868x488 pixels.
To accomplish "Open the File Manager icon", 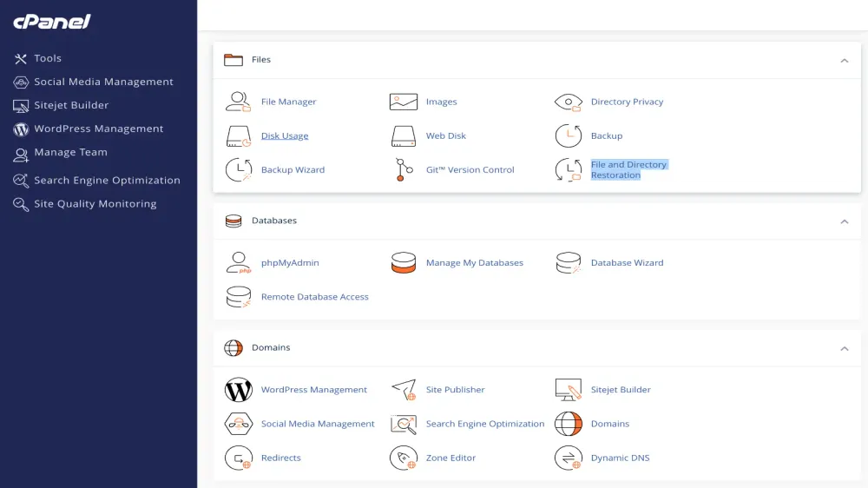I will point(239,102).
